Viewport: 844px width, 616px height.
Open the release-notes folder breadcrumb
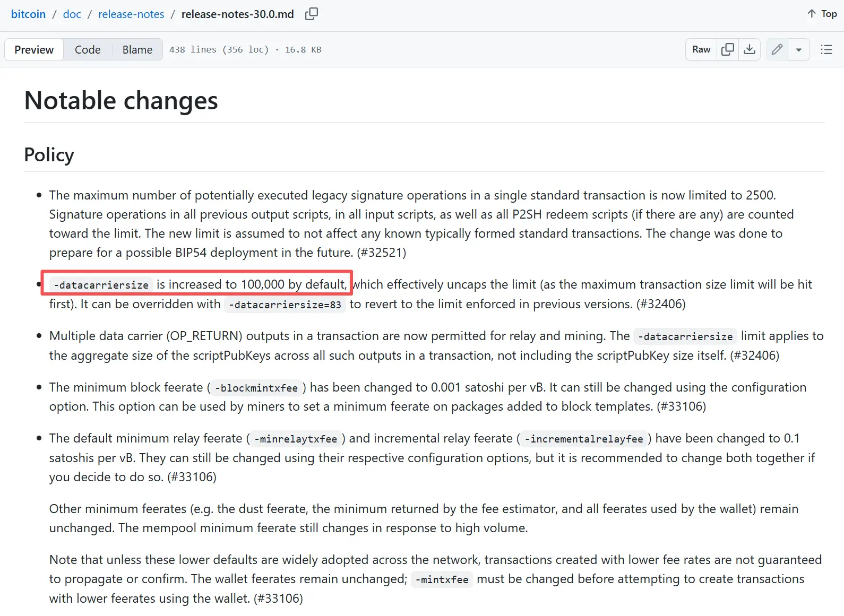click(131, 14)
